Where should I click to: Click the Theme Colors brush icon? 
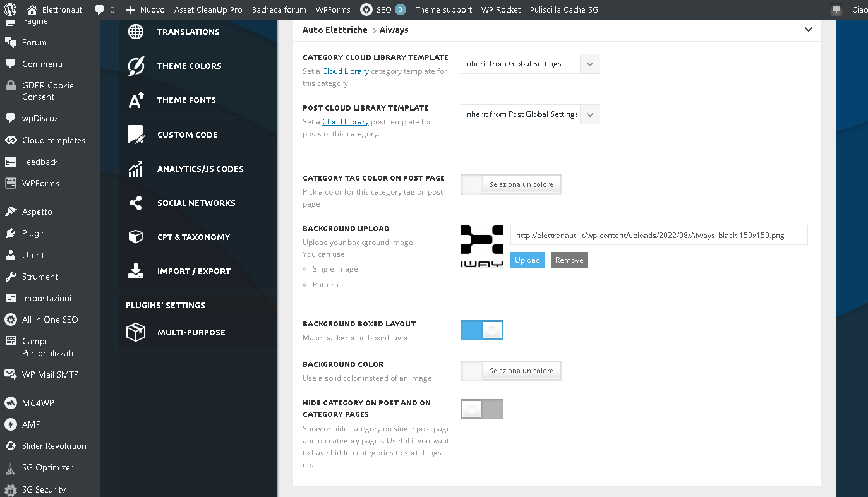[136, 66]
